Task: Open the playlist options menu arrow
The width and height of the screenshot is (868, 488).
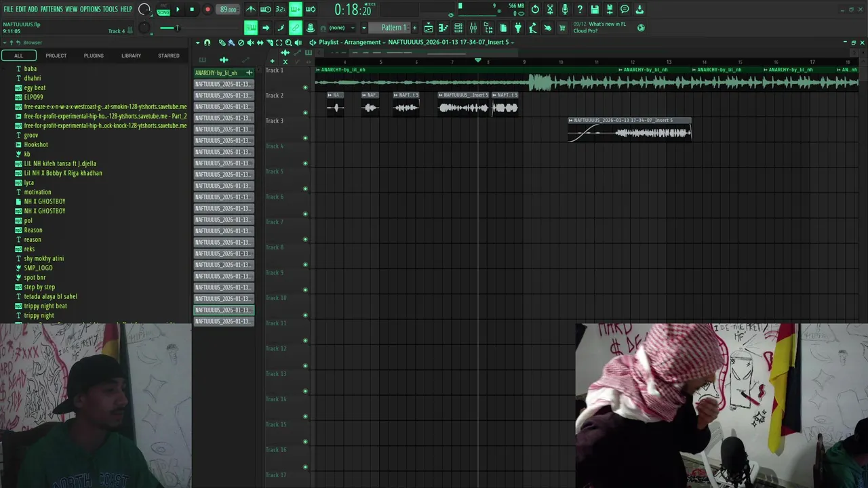Action: [x=198, y=43]
